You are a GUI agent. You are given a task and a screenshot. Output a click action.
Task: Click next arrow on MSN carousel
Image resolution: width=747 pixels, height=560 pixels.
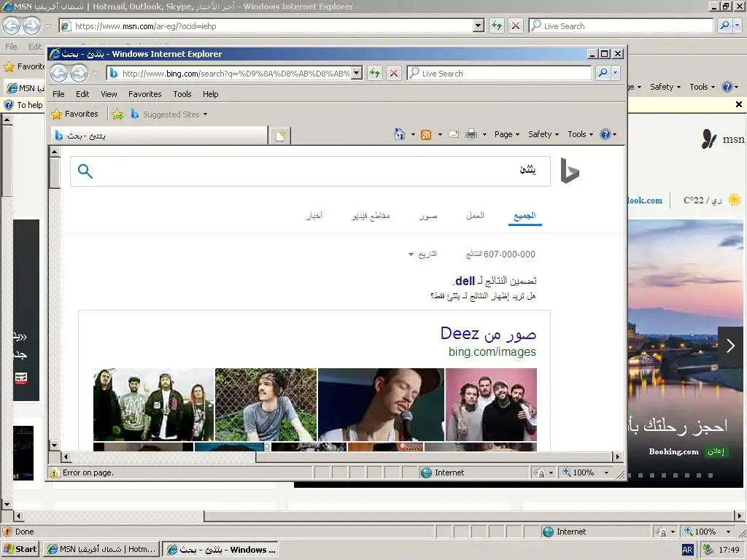[730, 346]
